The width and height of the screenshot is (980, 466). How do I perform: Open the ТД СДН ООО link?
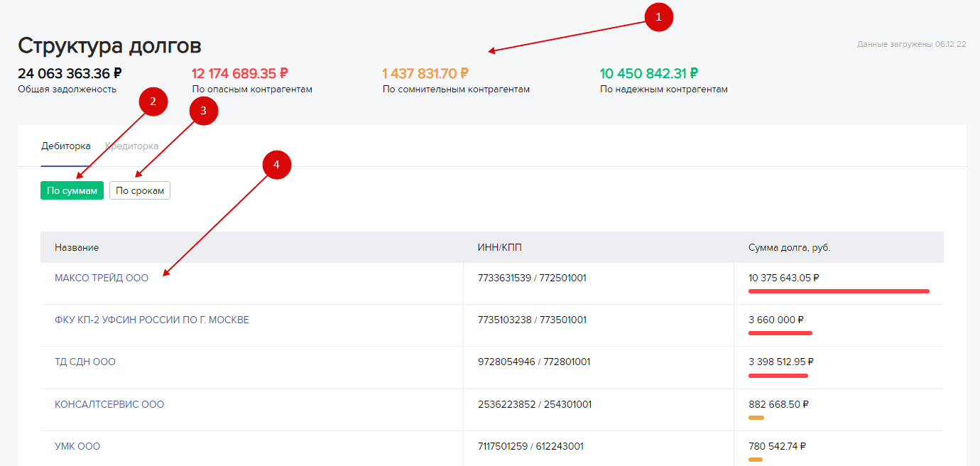click(x=85, y=362)
